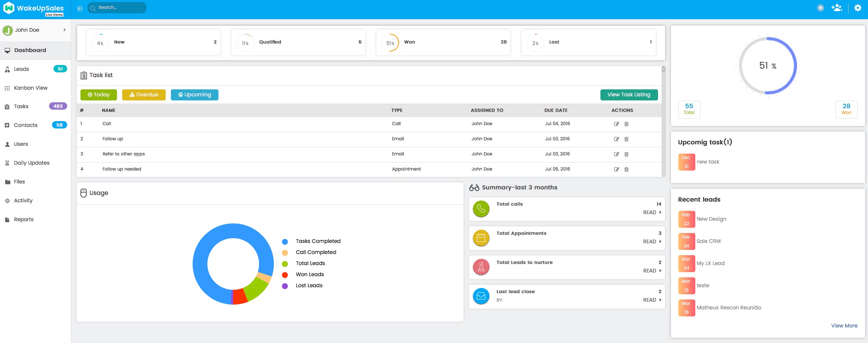Edit the 'Follow up' task row

616,139
